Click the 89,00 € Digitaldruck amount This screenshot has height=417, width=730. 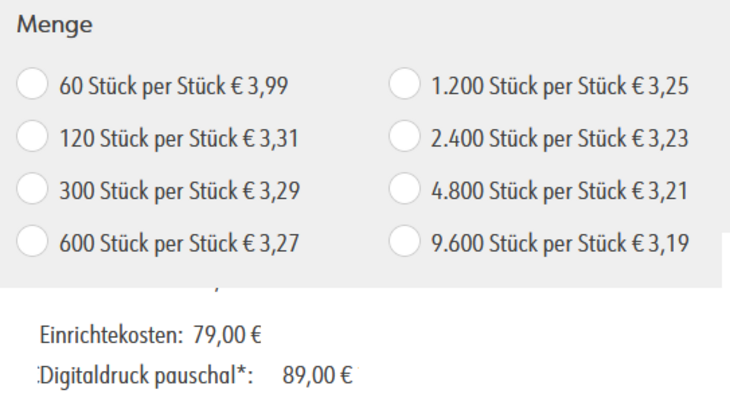click(318, 375)
